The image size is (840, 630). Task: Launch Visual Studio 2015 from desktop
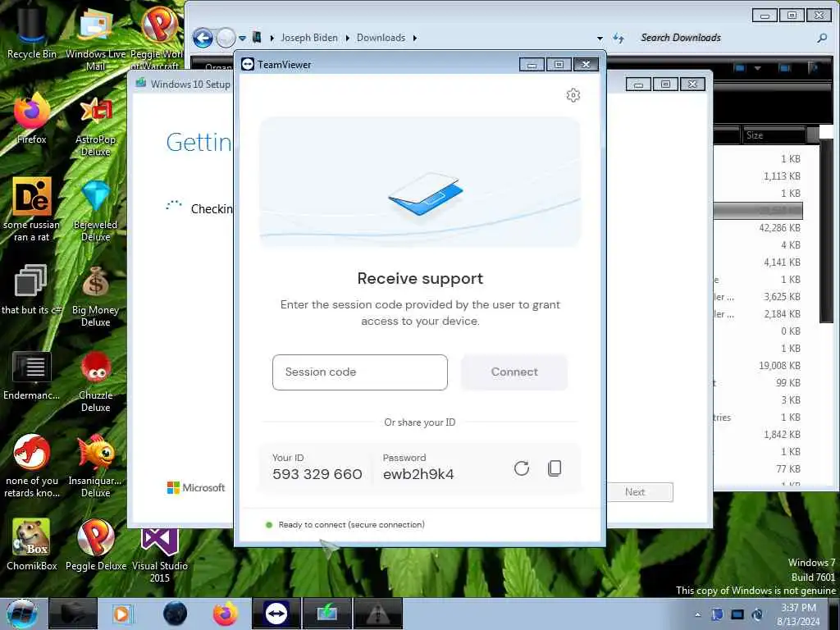pos(160,555)
